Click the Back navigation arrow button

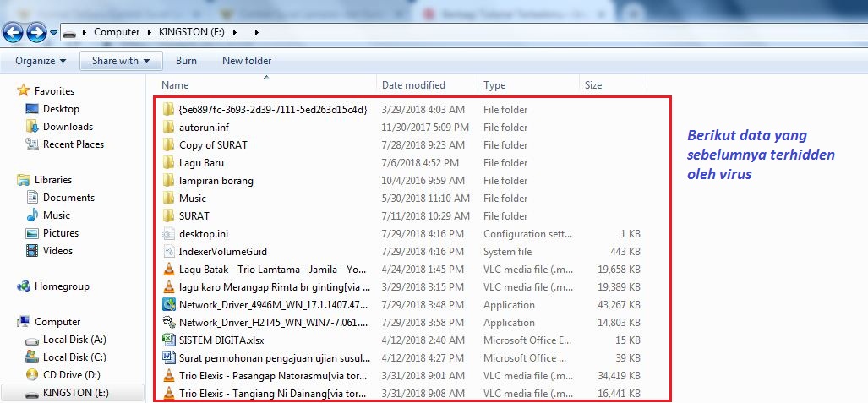(x=13, y=33)
